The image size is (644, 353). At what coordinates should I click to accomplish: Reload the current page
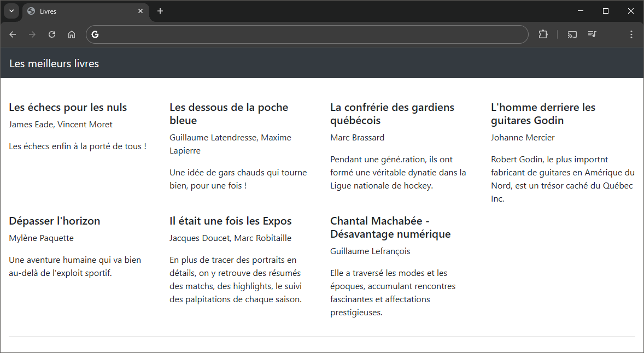(52, 34)
